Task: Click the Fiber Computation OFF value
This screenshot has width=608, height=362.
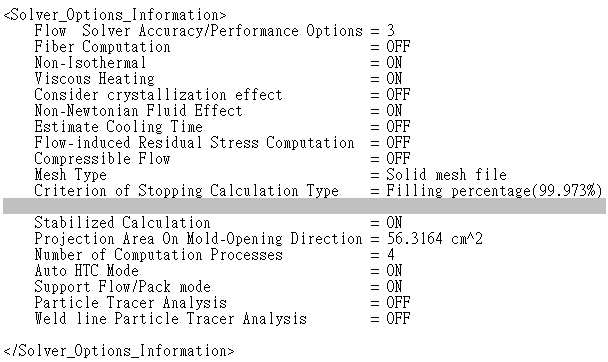Action: [398, 47]
